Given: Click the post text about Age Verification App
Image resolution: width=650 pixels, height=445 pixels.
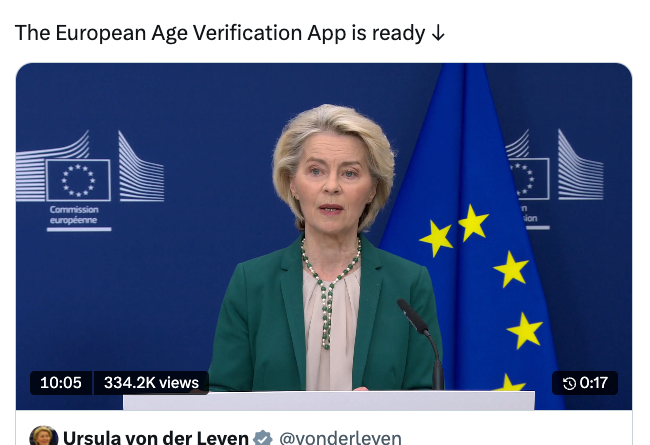Looking at the screenshot, I should 230,33.
